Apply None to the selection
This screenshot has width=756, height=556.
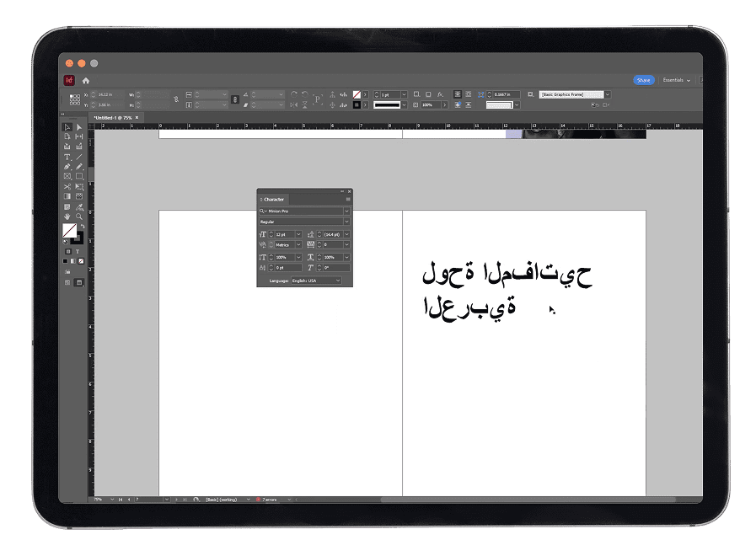[x=81, y=261]
